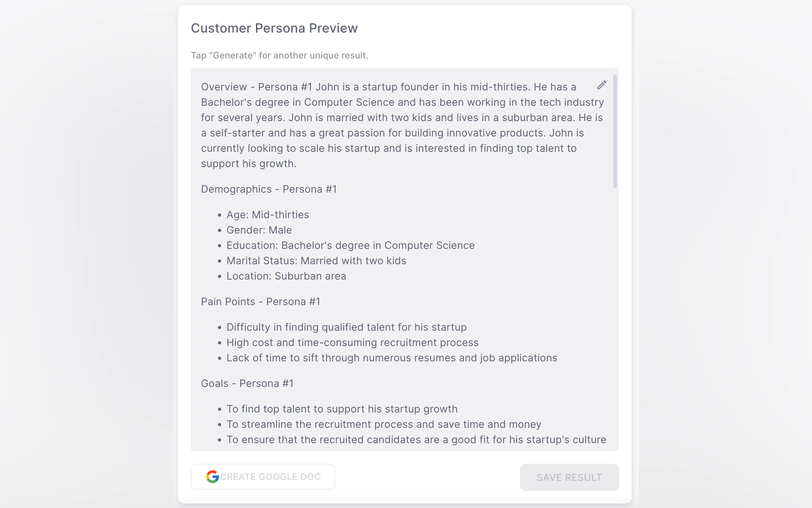Click the Location: Suburban area bullet
This screenshot has height=508, width=812.
point(286,276)
